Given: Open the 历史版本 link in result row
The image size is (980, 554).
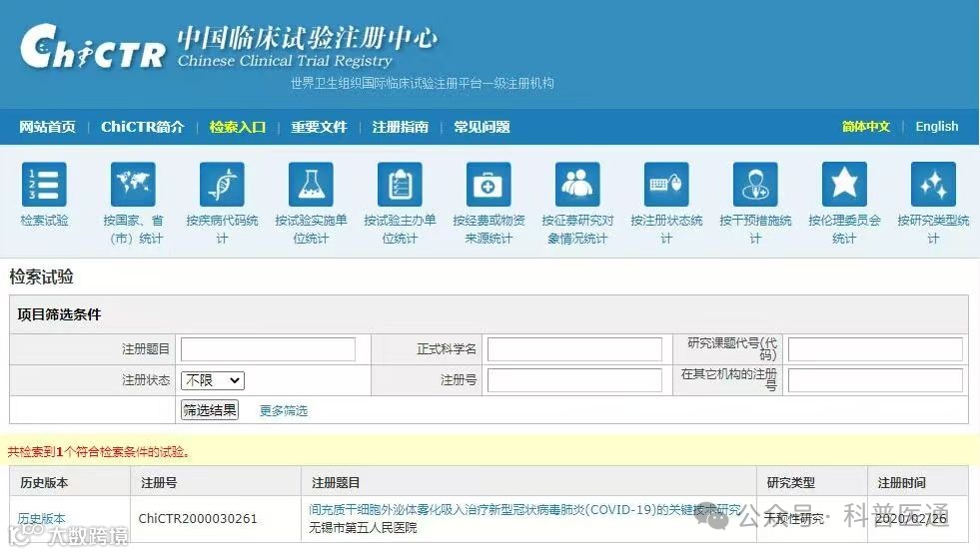Looking at the screenshot, I should 41,518.
